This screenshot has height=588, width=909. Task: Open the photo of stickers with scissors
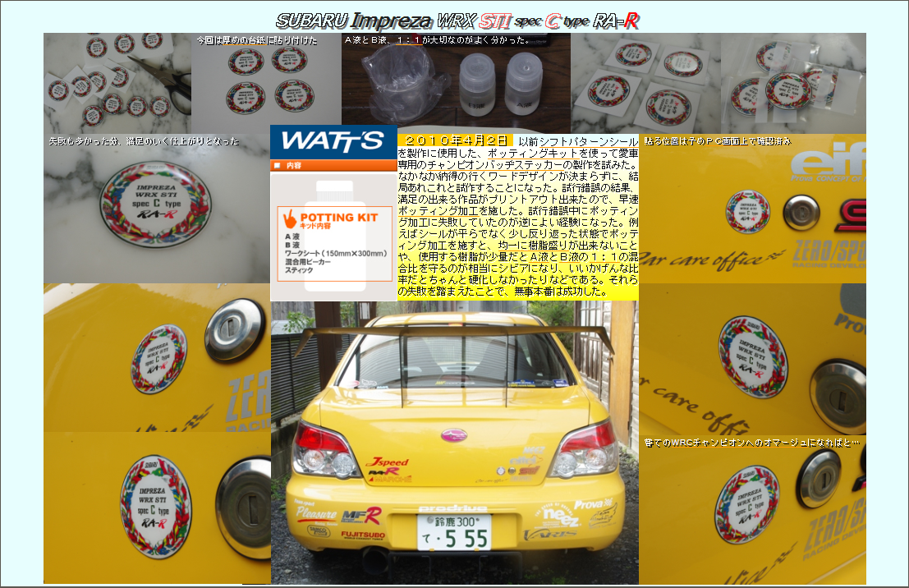pyautogui.click(x=117, y=83)
